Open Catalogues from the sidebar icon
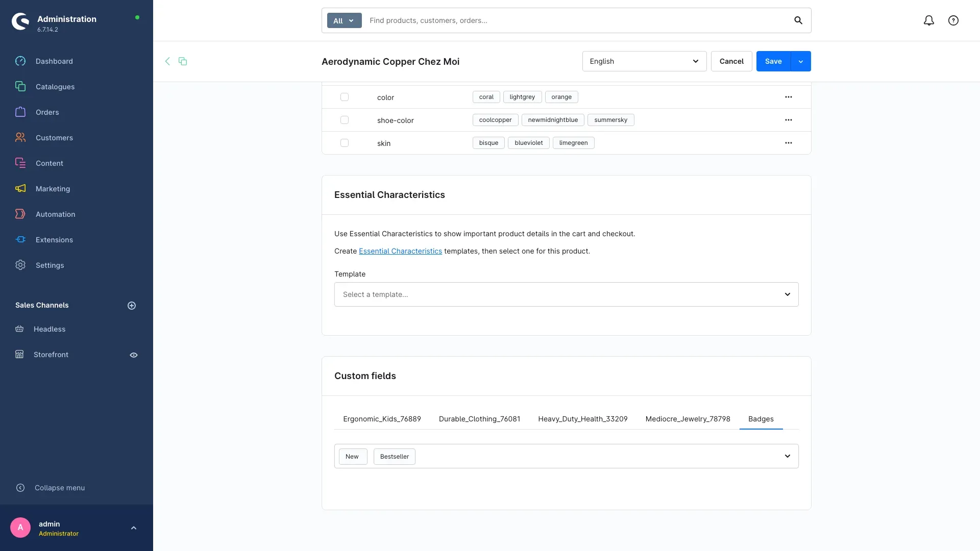The image size is (980, 551). click(x=20, y=87)
